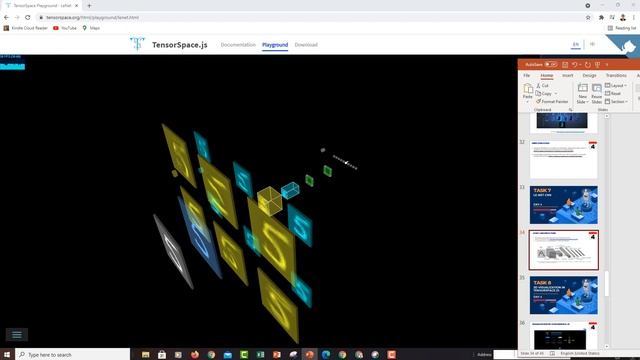Switch site language to EN

576,44
